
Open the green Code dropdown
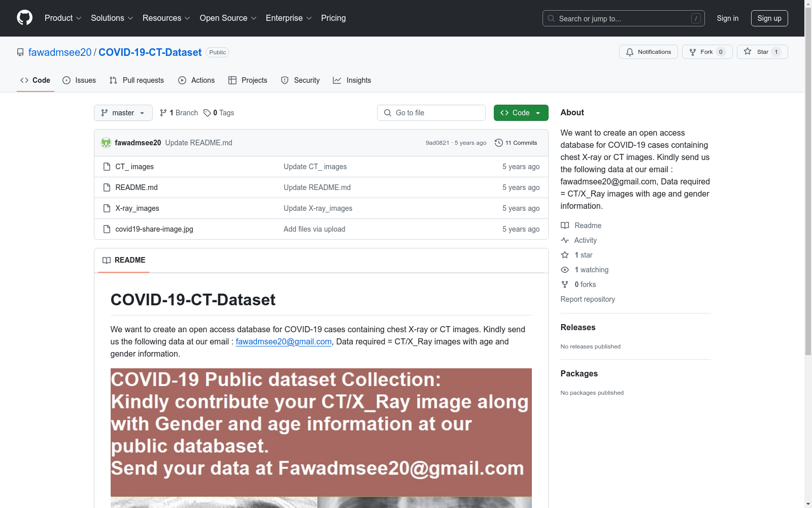521,113
